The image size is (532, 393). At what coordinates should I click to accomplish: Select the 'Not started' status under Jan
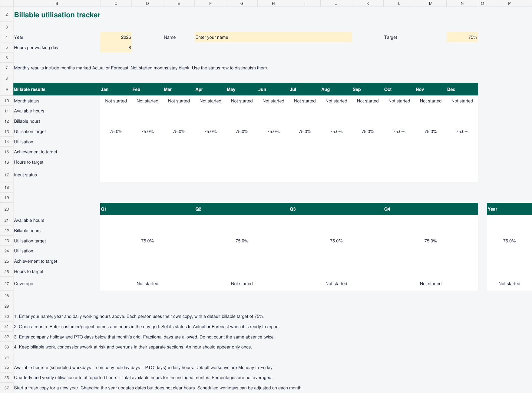pos(116,101)
